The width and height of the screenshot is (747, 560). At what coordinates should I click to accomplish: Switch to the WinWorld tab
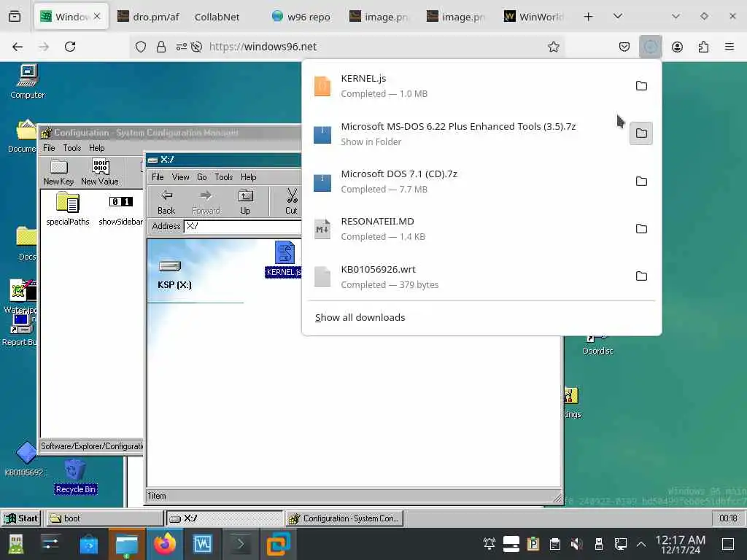535,17
